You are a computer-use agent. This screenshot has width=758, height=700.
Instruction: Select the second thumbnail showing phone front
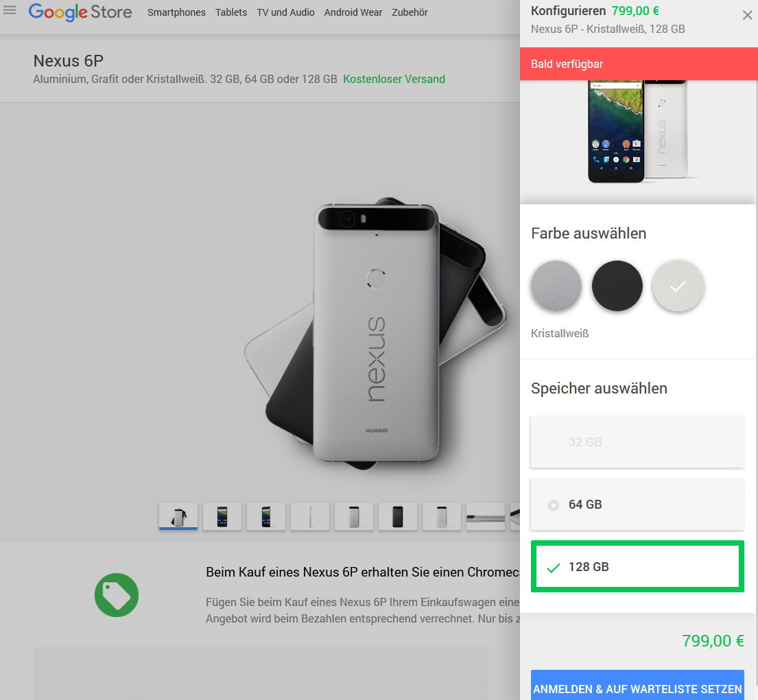click(x=222, y=516)
